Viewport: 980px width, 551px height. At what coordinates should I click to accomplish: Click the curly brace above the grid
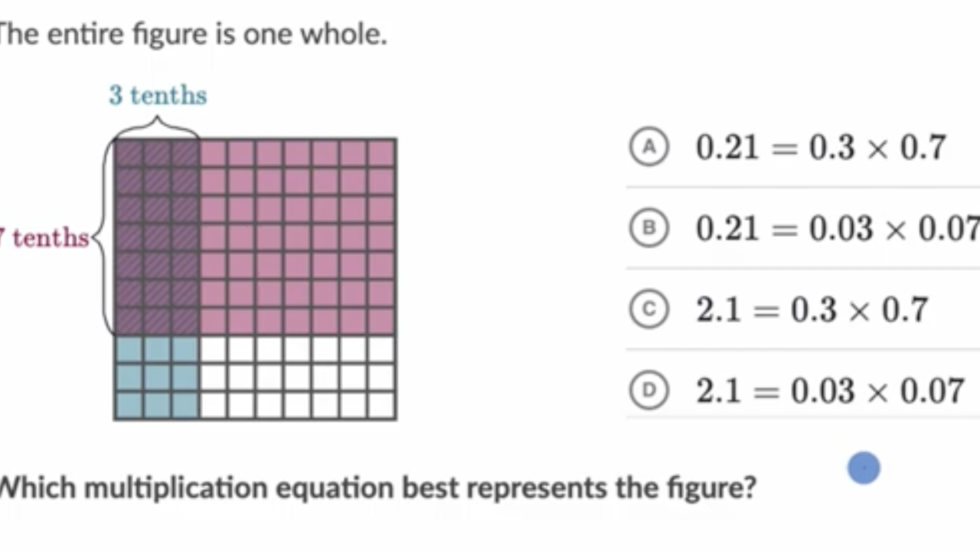click(157, 126)
